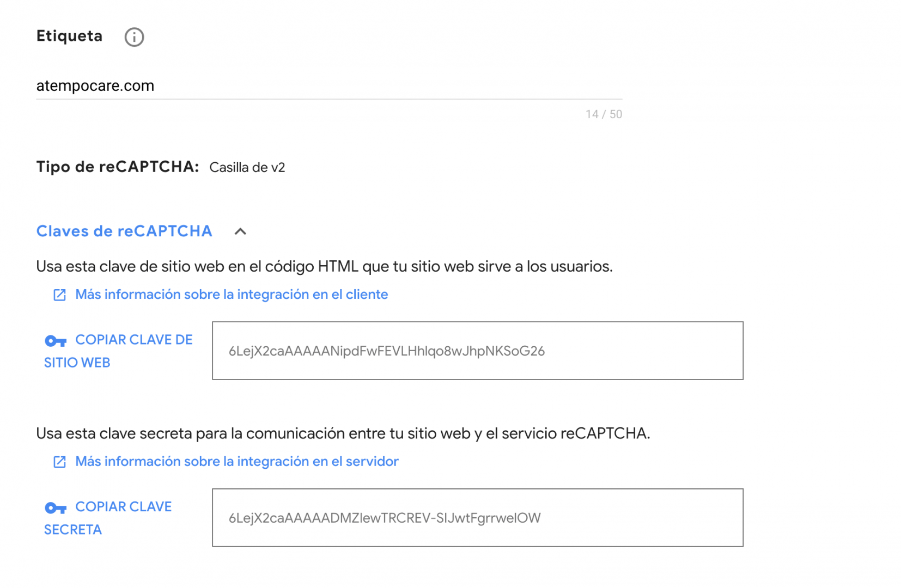Click the 14 / 50 character counter
Image resolution: width=901 pixels, height=588 pixels.
[604, 114]
